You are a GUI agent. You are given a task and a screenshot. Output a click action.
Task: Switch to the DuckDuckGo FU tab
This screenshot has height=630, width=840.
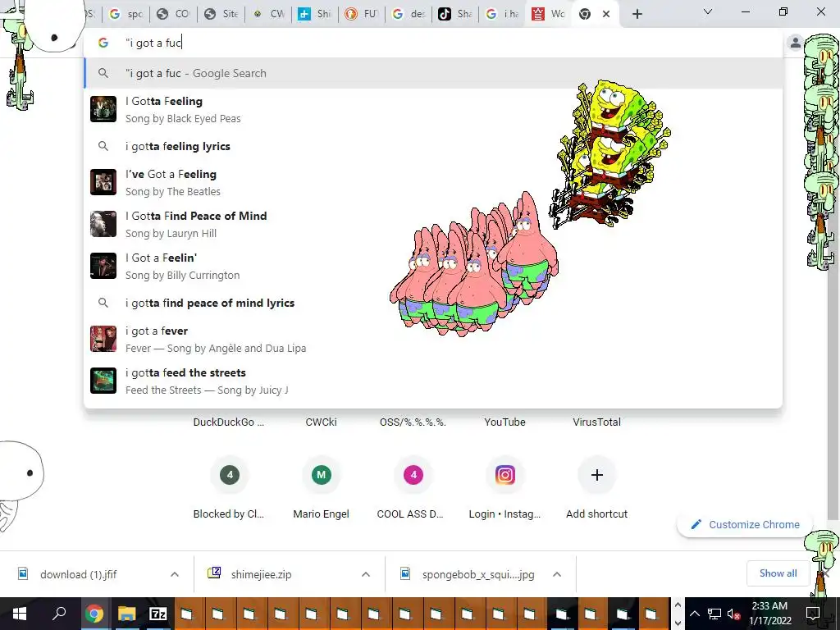(x=361, y=14)
